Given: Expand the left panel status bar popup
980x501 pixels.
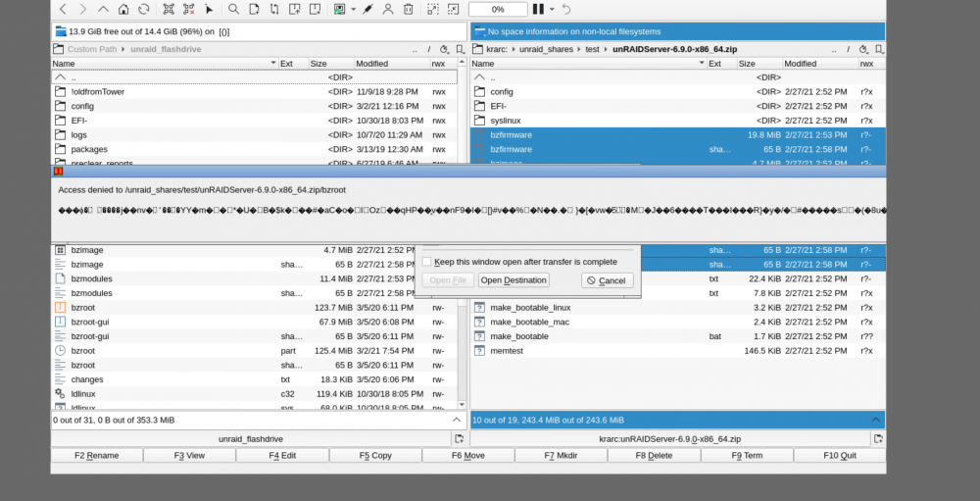Looking at the screenshot, I should point(457,420).
